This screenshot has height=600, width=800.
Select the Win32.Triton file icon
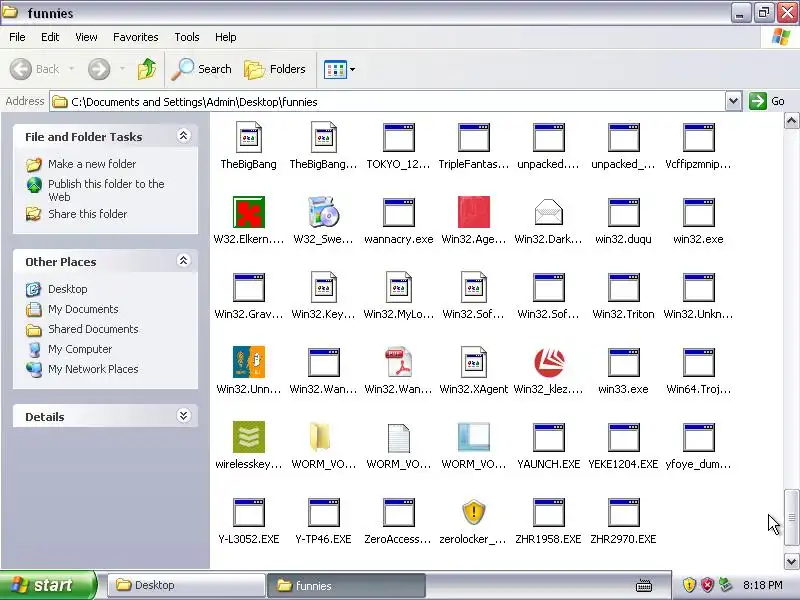pyautogui.click(x=623, y=287)
